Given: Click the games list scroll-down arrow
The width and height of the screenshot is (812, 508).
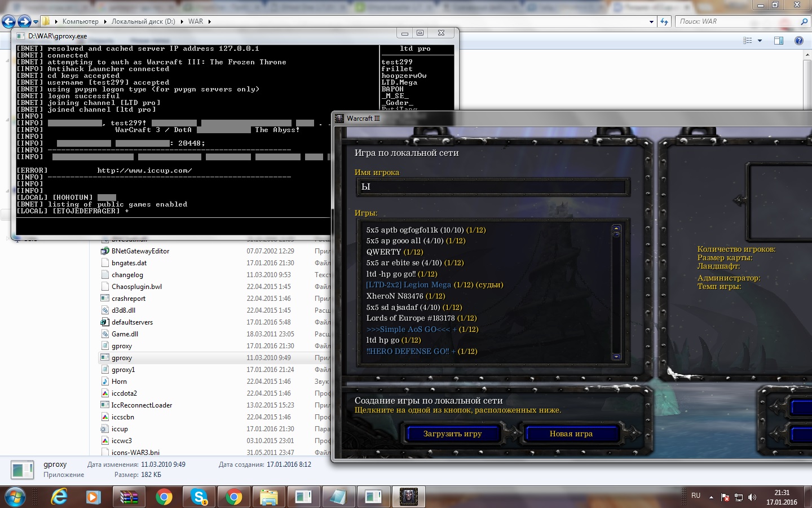Looking at the screenshot, I should (616, 357).
